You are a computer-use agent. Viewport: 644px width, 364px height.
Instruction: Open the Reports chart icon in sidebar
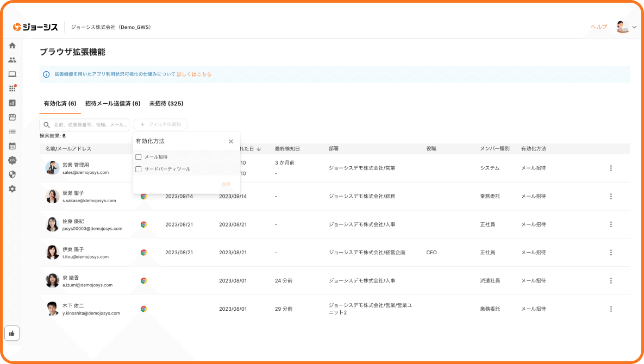pos(12,103)
